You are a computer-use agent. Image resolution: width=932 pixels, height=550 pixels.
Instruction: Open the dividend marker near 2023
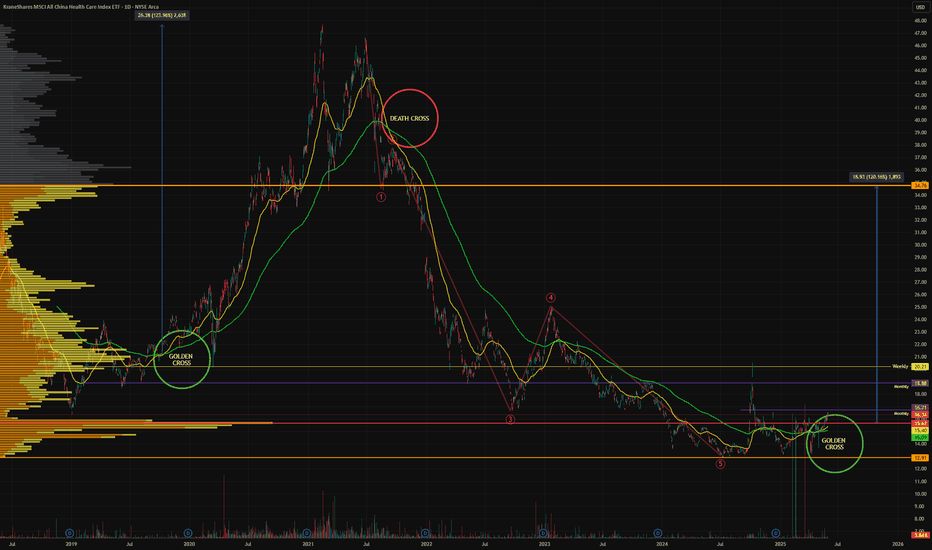543,533
